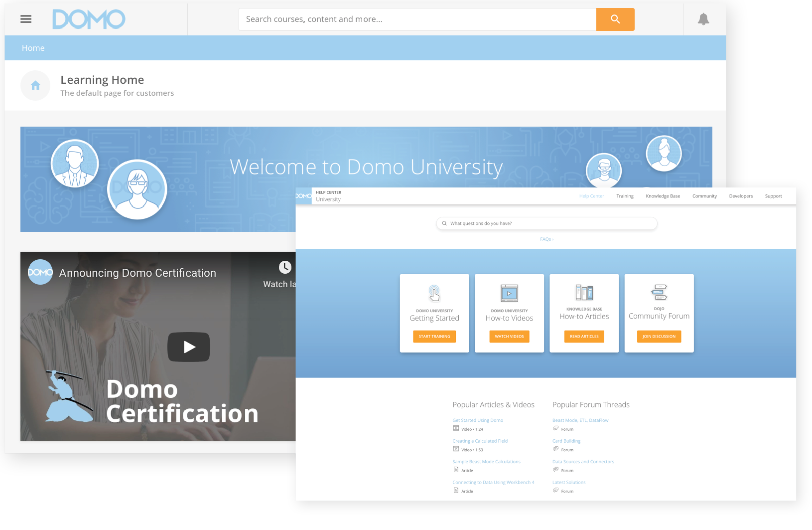Screen dimensions: 812x530
Task: Click the Learning Home house icon
Action: (35, 85)
